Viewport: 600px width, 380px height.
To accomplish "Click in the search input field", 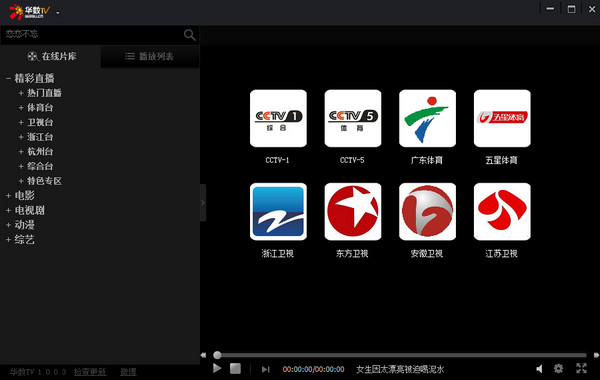I will coord(92,34).
